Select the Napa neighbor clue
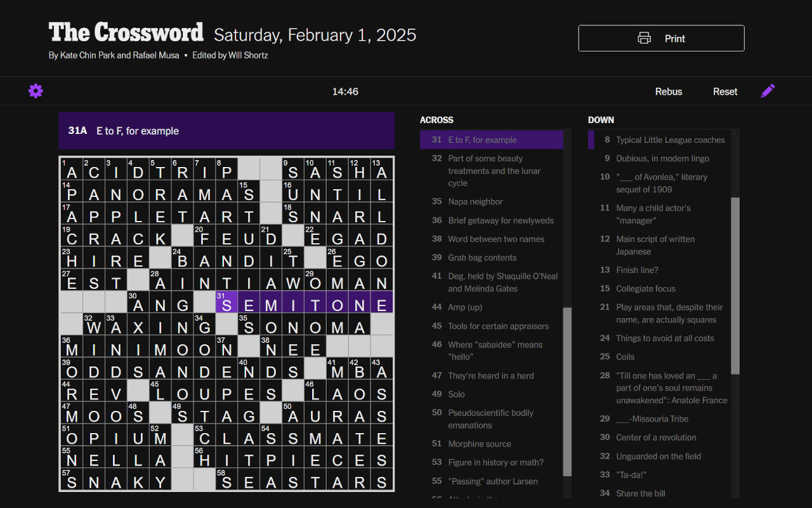 (x=492, y=202)
